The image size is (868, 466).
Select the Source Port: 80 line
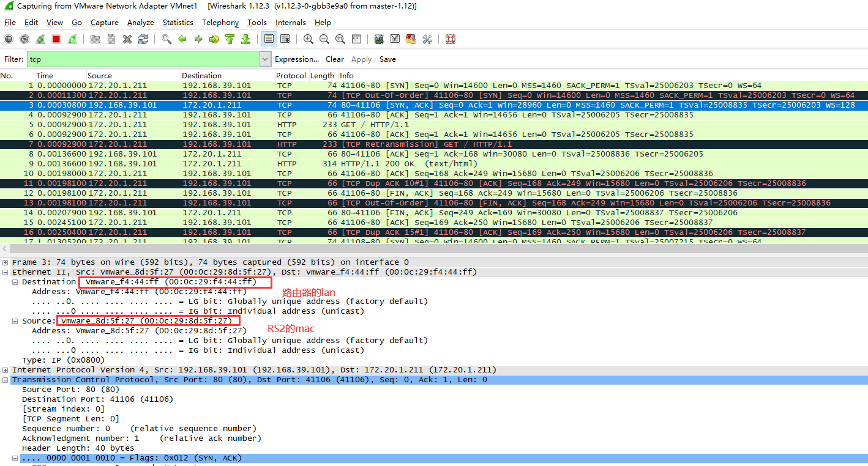click(x=70, y=390)
